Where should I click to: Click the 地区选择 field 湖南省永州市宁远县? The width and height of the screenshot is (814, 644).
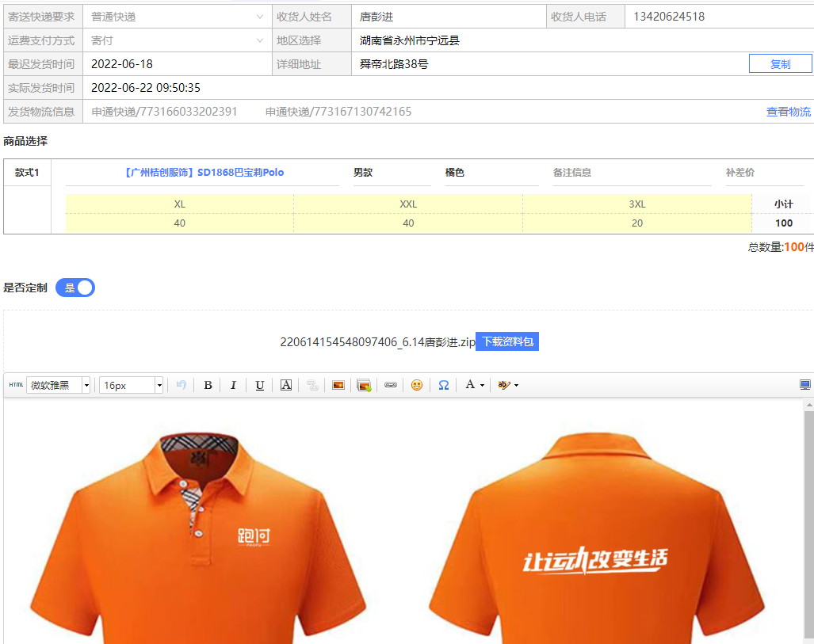(x=583, y=40)
